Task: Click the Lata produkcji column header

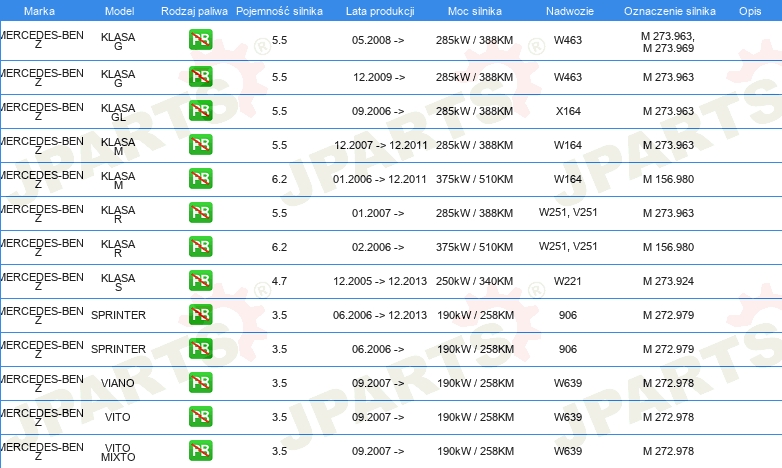Action: (x=380, y=11)
